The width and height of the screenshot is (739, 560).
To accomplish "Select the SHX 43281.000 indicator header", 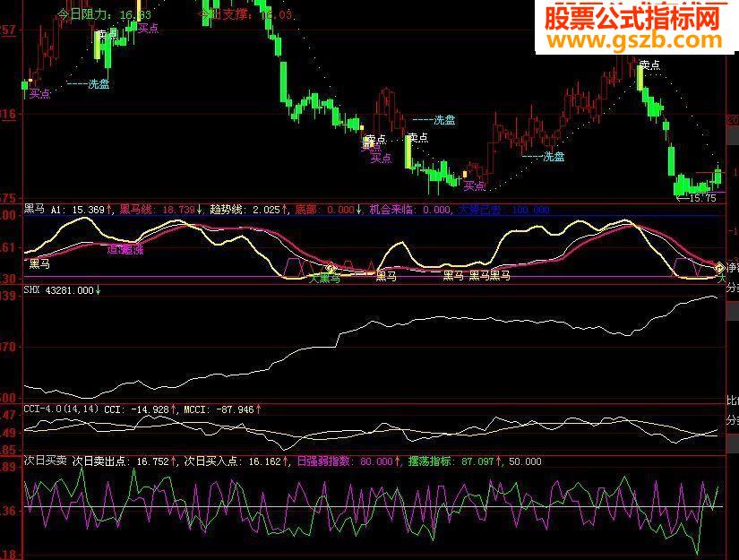I will [x=62, y=290].
